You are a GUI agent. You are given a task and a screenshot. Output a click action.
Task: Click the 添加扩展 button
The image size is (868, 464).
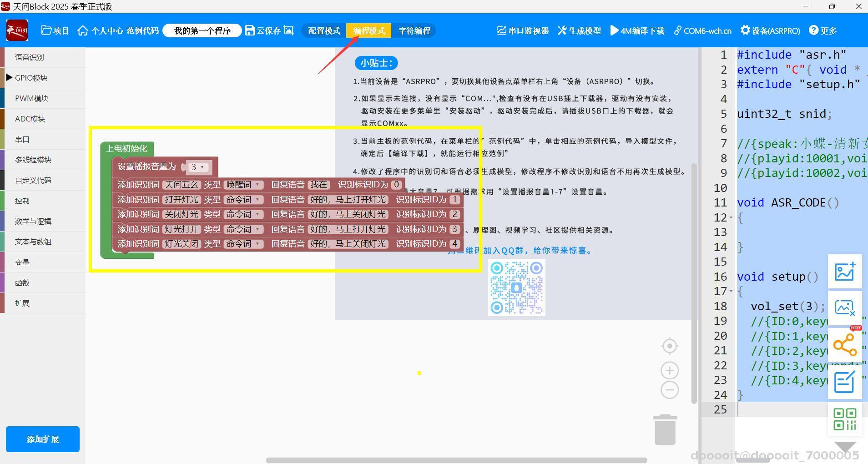tap(42, 439)
